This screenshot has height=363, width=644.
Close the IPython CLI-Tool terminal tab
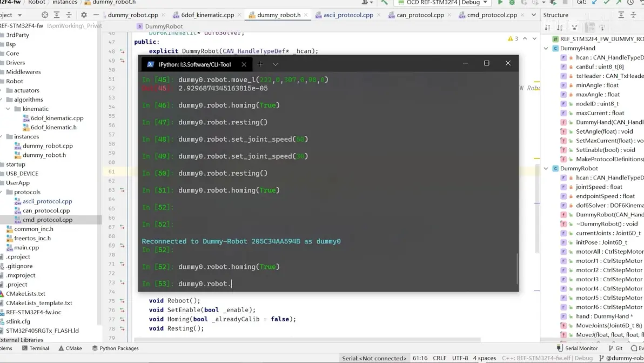pos(244,64)
